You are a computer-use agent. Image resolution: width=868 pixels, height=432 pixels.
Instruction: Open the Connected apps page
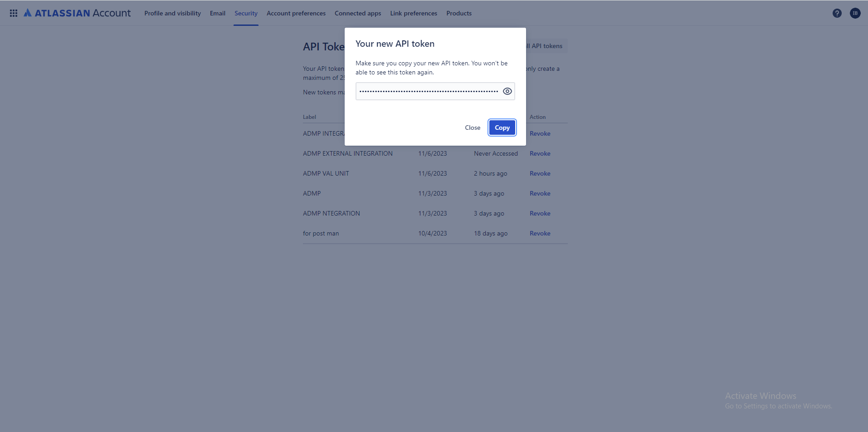(358, 13)
